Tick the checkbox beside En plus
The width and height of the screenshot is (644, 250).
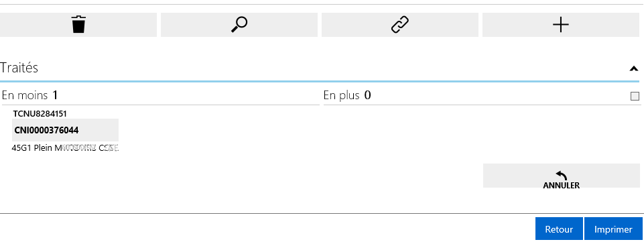coord(635,96)
